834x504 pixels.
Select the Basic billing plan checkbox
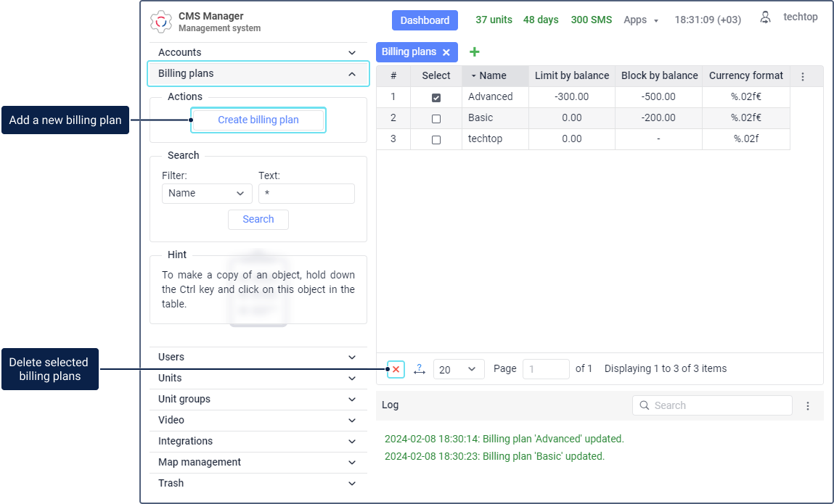[436, 118]
